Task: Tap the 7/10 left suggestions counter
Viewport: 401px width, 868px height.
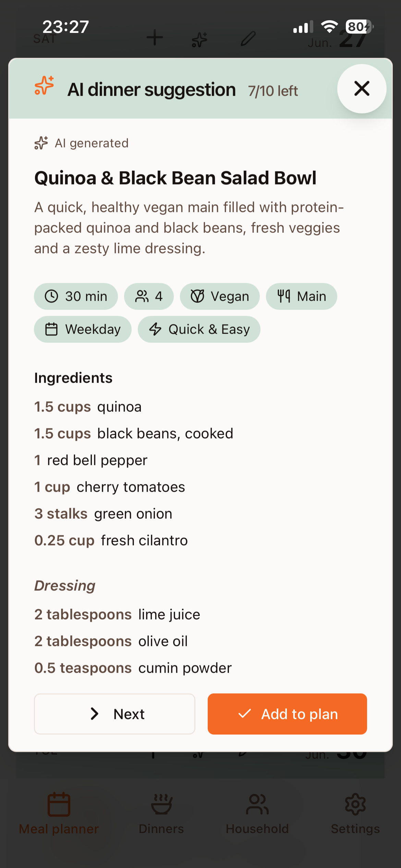Action: [273, 91]
